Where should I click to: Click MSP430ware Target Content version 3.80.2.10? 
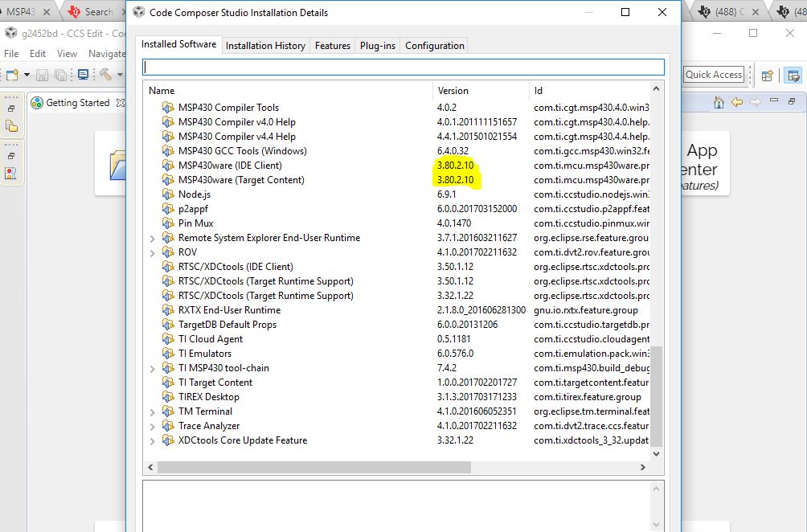pos(456,179)
